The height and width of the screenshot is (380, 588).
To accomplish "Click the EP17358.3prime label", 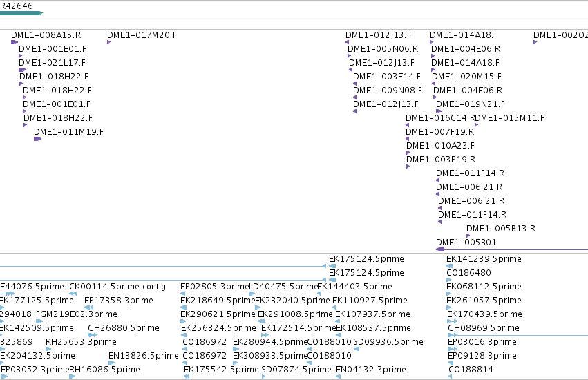I will pos(119,301).
